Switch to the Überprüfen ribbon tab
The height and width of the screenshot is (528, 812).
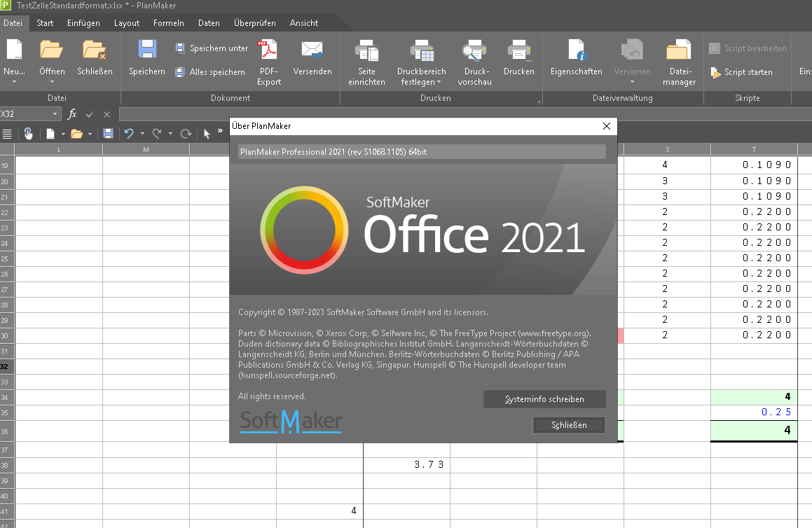click(255, 23)
